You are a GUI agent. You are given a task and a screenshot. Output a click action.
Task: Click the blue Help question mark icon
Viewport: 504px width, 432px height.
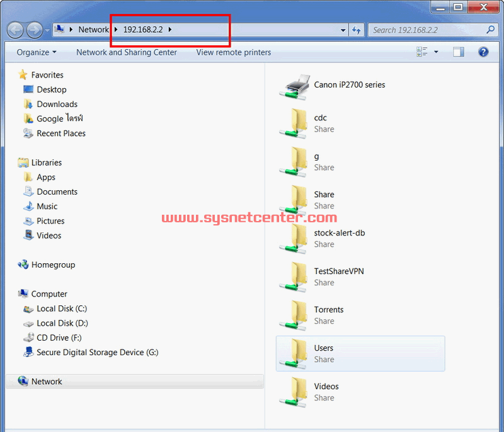tap(483, 52)
